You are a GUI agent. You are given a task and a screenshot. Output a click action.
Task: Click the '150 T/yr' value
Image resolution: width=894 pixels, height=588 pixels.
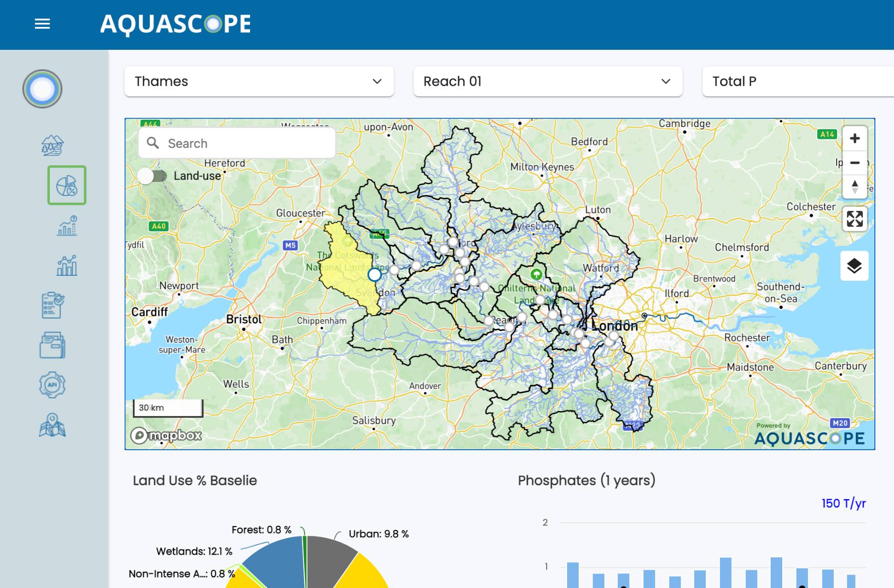pos(843,503)
